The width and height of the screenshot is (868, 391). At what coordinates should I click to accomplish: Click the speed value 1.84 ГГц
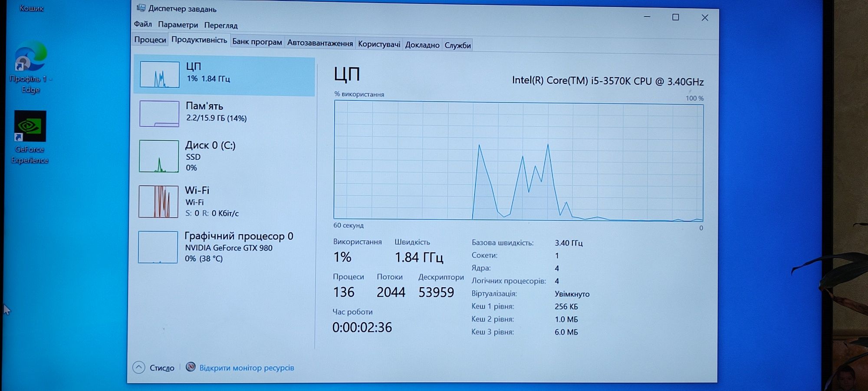point(419,257)
